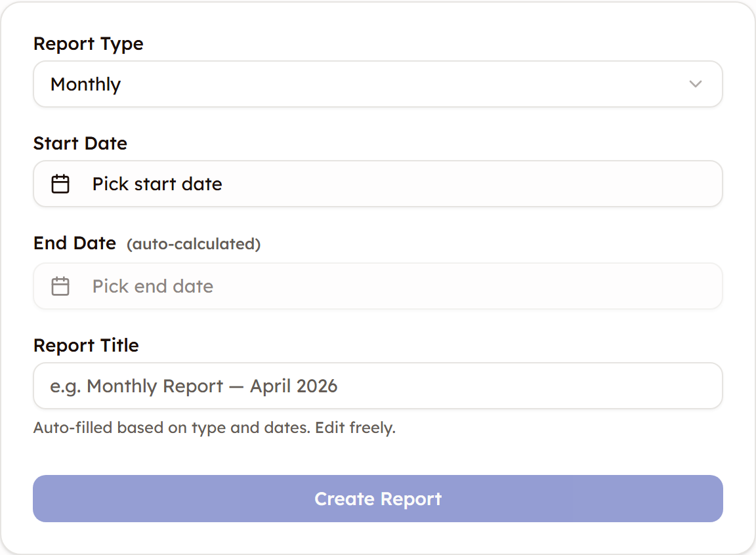Viewport: 756px width, 555px height.
Task: Open the Pick start date picker
Action: [x=377, y=184]
